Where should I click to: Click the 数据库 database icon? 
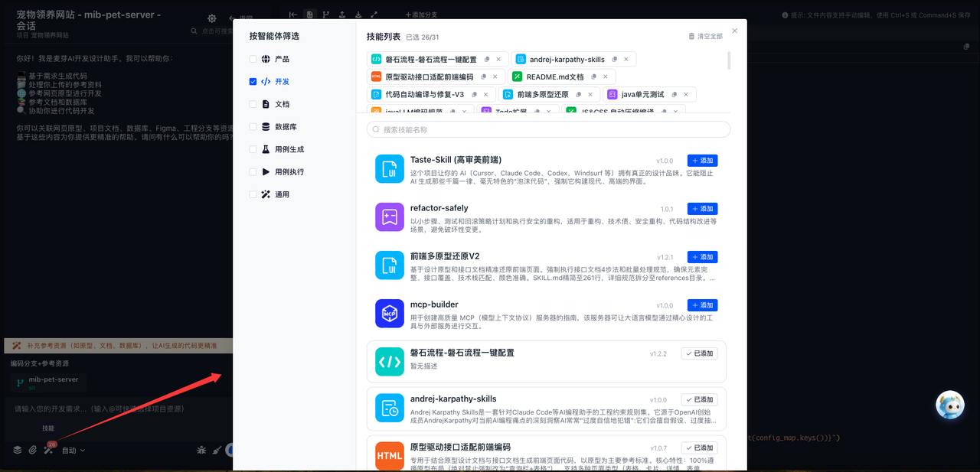pyautogui.click(x=266, y=127)
